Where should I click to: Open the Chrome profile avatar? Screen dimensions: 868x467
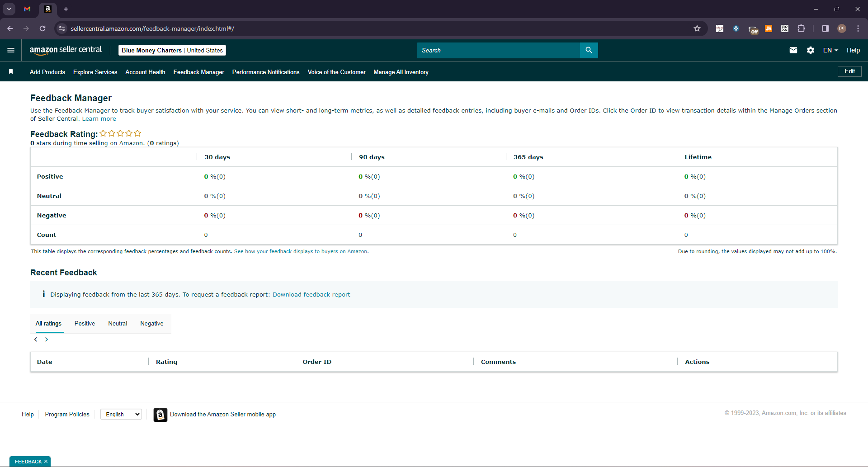(842, 28)
